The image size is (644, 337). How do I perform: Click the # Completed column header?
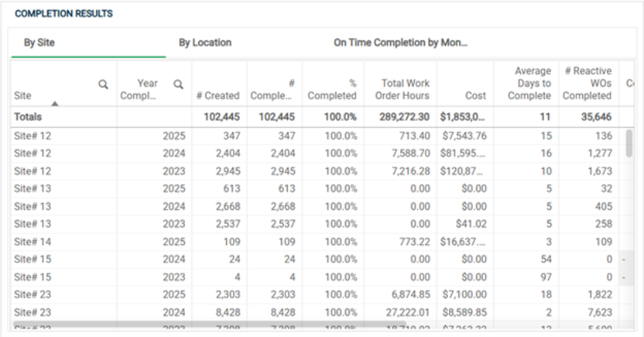tap(271, 89)
